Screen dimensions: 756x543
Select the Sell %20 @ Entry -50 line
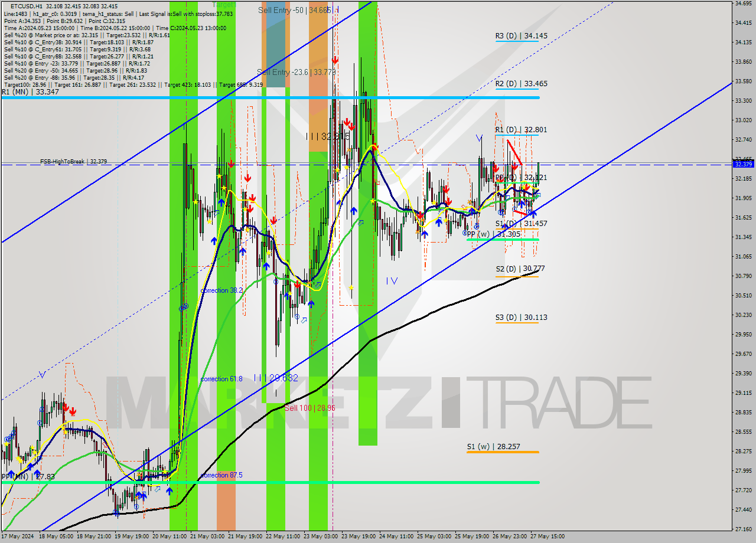pyautogui.click(x=76, y=71)
